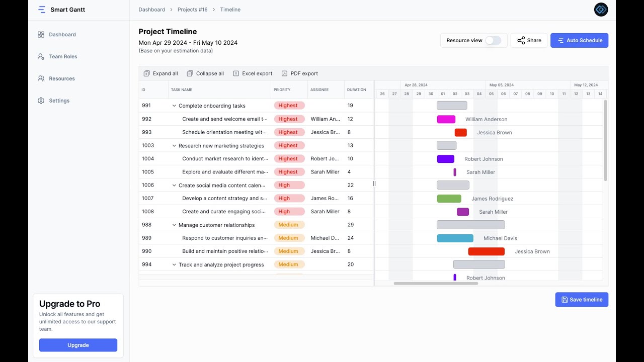Toggle the Resource view switch

(493, 41)
